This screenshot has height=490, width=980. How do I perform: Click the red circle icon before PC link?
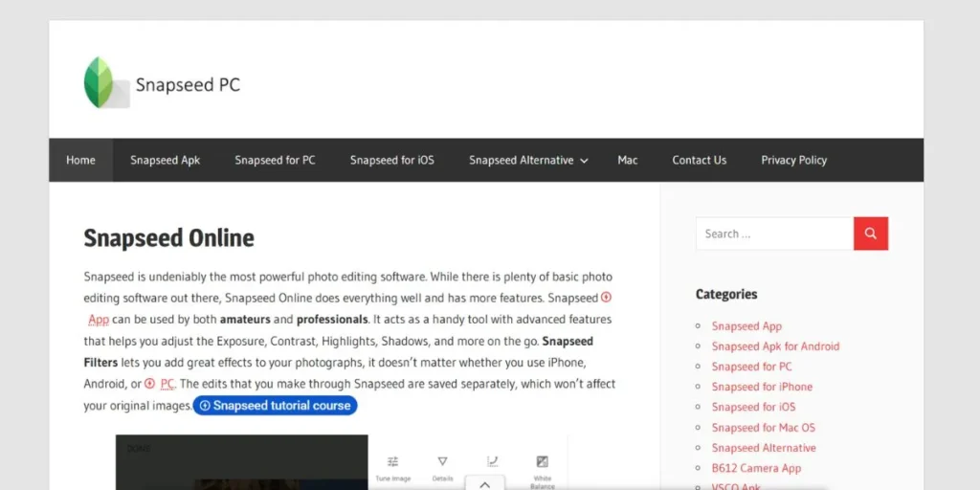tap(149, 383)
